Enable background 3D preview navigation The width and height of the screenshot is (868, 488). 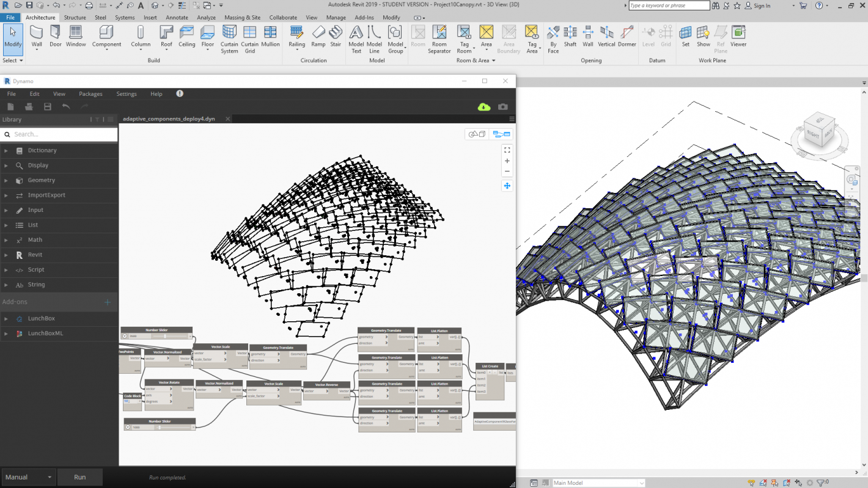(476, 134)
